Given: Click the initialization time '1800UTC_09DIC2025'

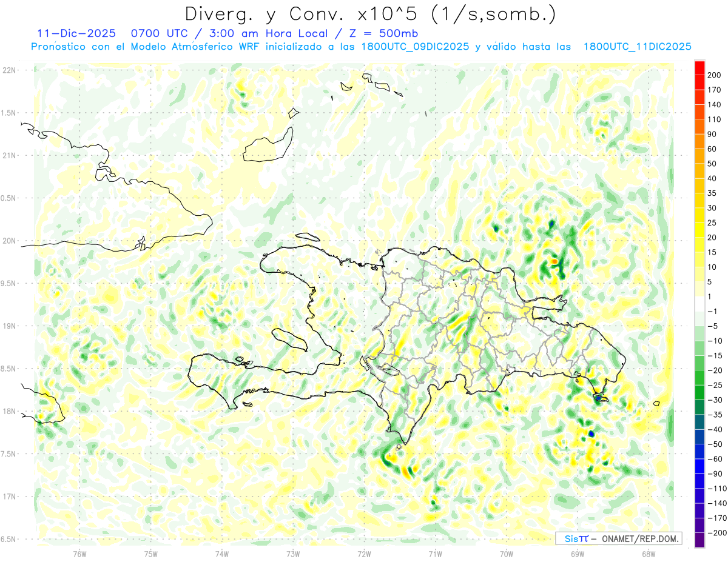Looking at the screenshot, I should pos(414,47).
